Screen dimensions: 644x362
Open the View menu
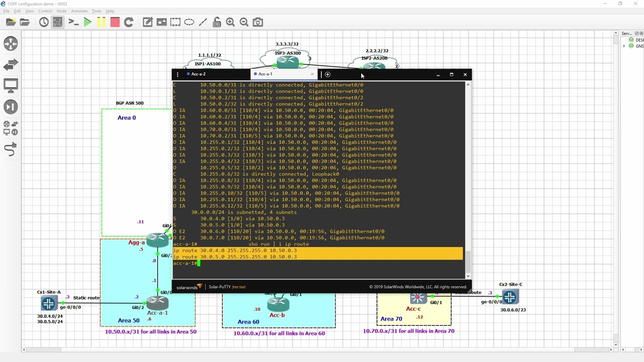point(30,11)
